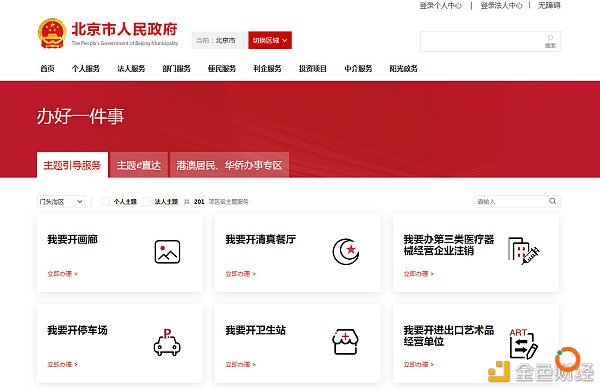600x388 pixels.
Task: Click the parking car icon on 我要开停车场 card
Action: pyautogui.click(x=167, y=342)
